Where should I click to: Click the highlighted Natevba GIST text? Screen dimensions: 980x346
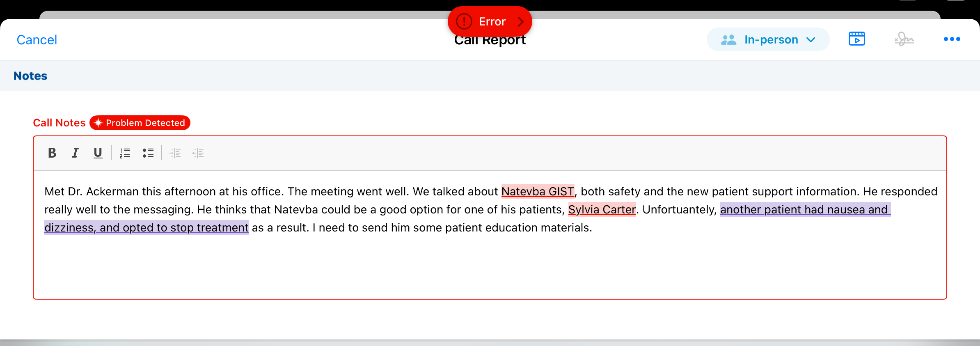538,192
